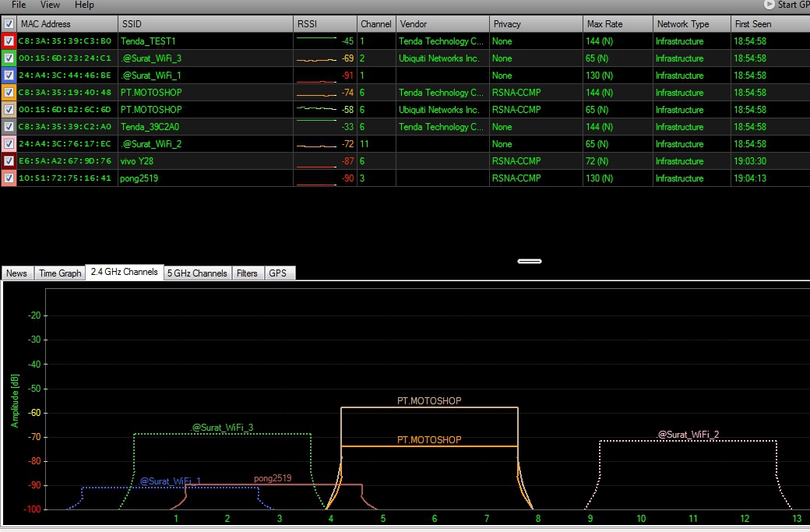The height and width of the screenshot is (532, 810).
Task: Uncheck the vivo Y28 network checkbox
Action: [x=9, y=160]
